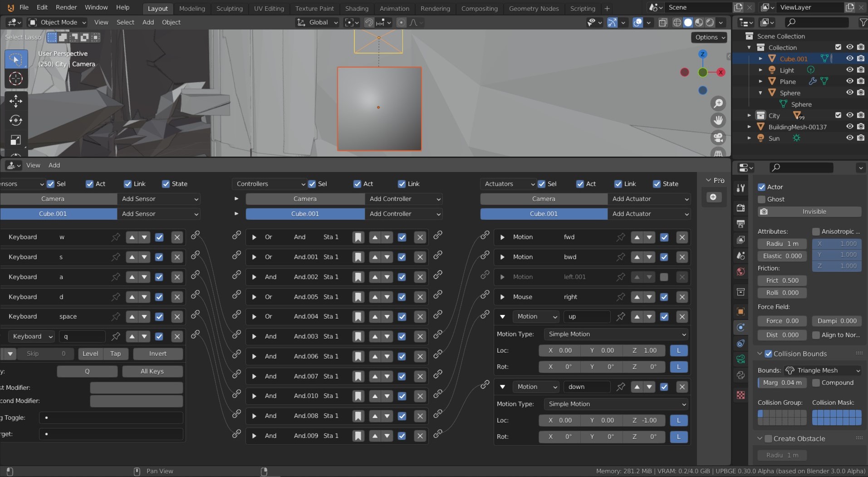Expand the Motion bwd actuator

pyautogui.click(x=502, y=257)
